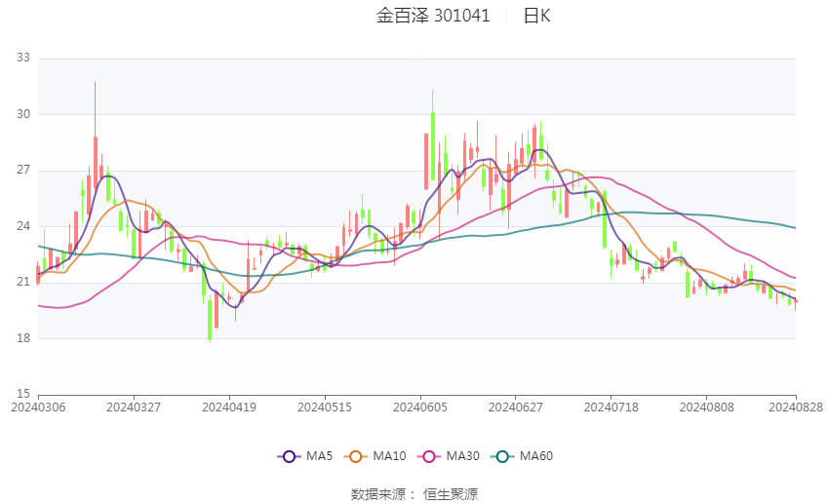Viewport: 829px width, 504px height.
Task: Toggle the MA30 pink legend circle icon
Action: pos(429,456)
